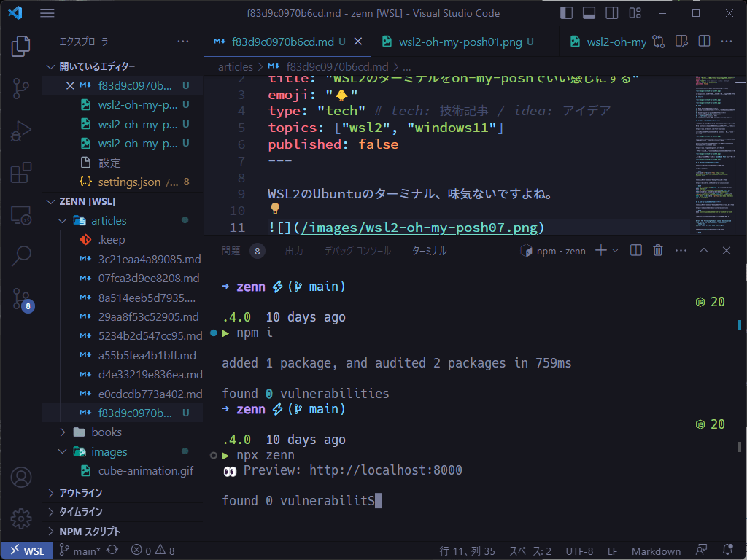Select the f83d9c0970b6cd.md editor tab
Screen dimensions: 747x560
pos(287,42)
